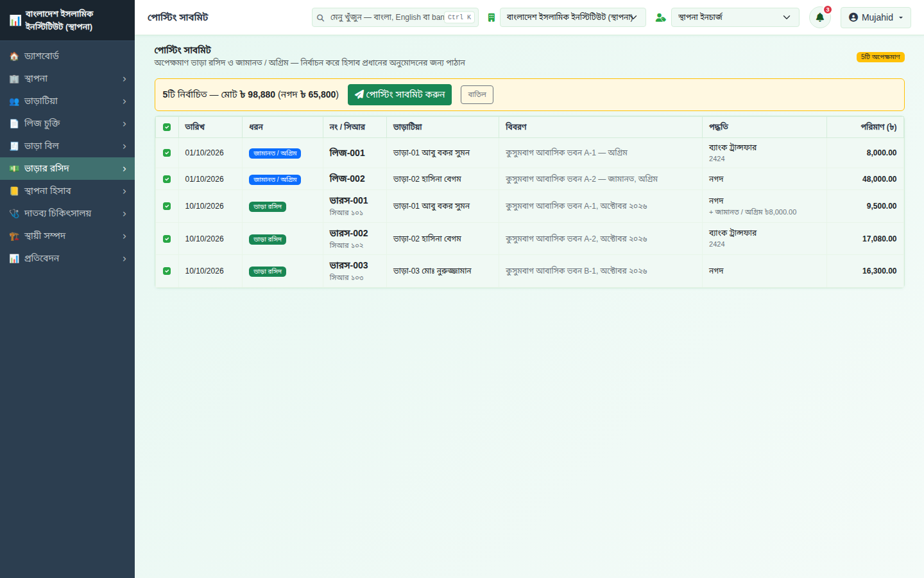924x578 pixels.
Task: Expand the স্থাপনা sidebar chevron
Action: pyautogui.click(x=124, y=79)
